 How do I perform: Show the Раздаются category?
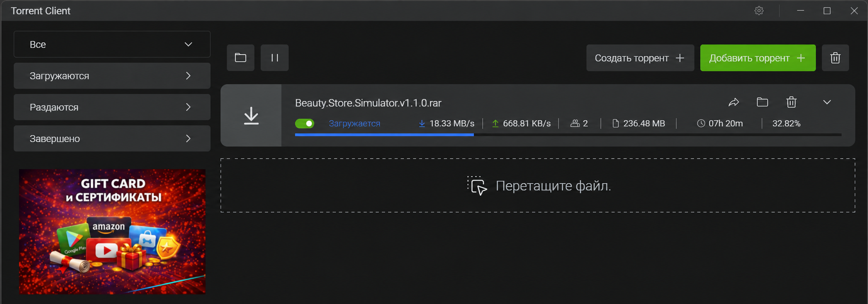(112, 107)
